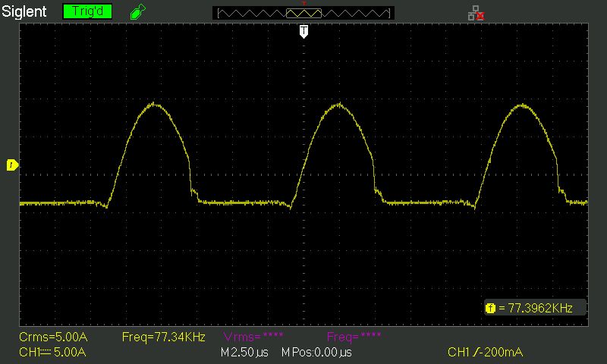Click the purple Vrms=**** measurement
607x364 pixels.
click(x=253, y=337)
